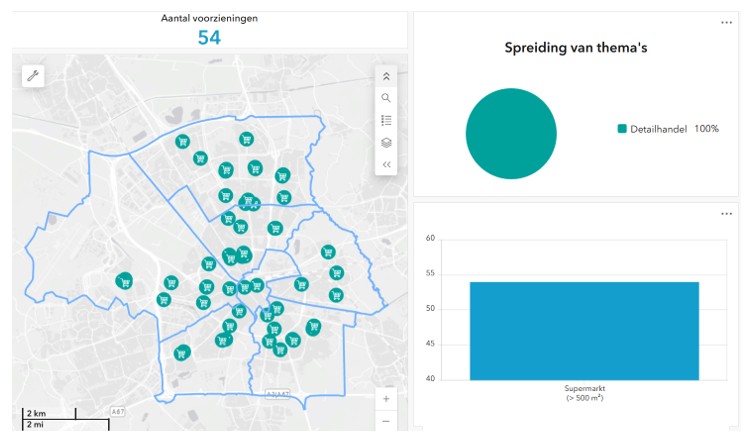This screenshot has height=445, width=744.
Task: Show the map legend list
Action: pyautogui.click(x=386, y=120)
